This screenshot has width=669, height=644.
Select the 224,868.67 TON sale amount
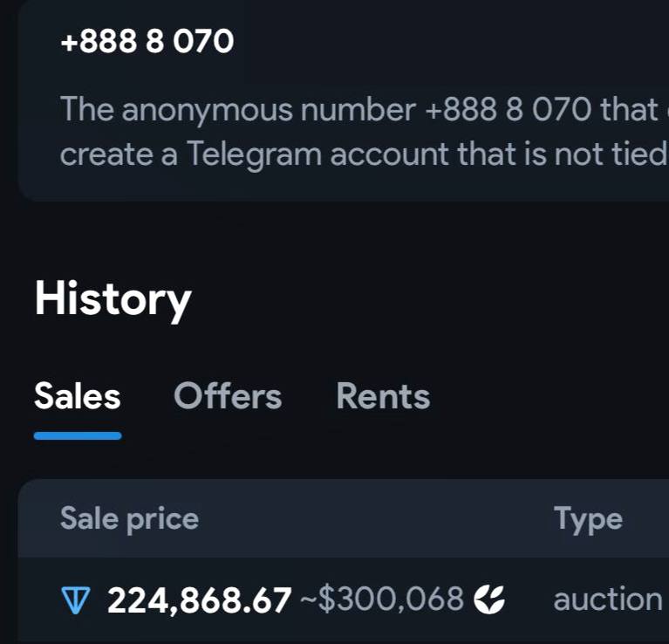tap(199, 600)
